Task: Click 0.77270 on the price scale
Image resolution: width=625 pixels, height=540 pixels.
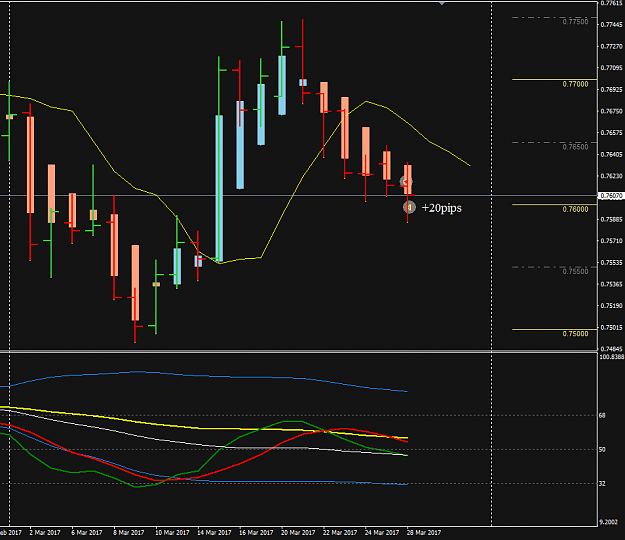Action: tap(611, 47)
